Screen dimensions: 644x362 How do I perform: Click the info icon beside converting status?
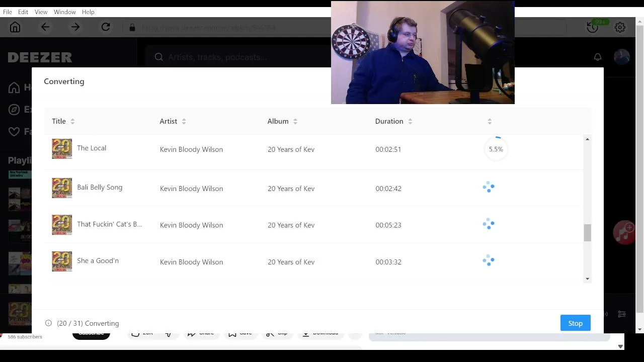(48, 323)
